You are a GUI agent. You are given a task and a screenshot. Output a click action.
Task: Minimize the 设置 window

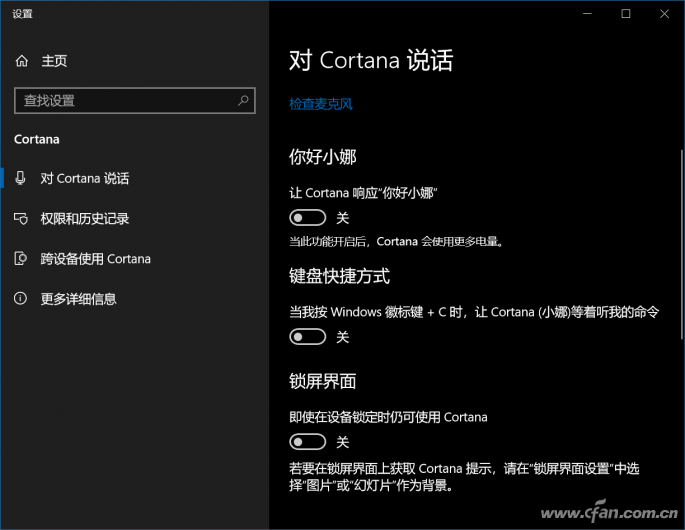click(587, 14)
